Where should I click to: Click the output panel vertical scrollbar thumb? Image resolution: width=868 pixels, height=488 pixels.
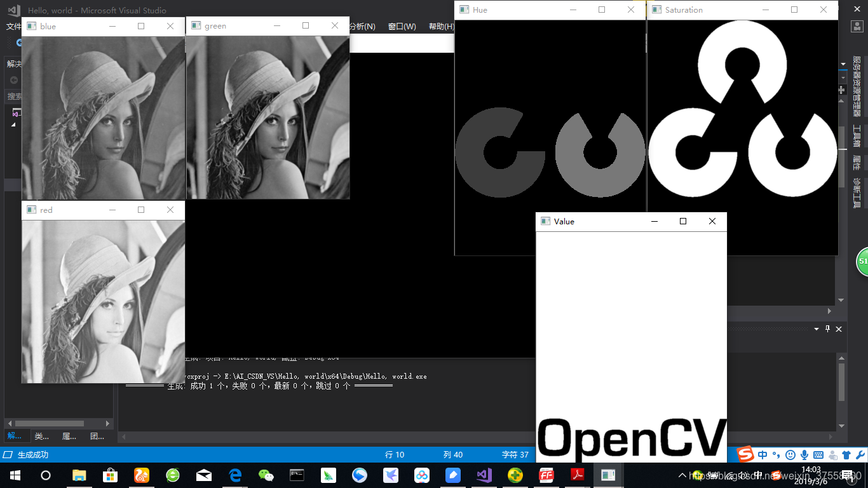842,382
